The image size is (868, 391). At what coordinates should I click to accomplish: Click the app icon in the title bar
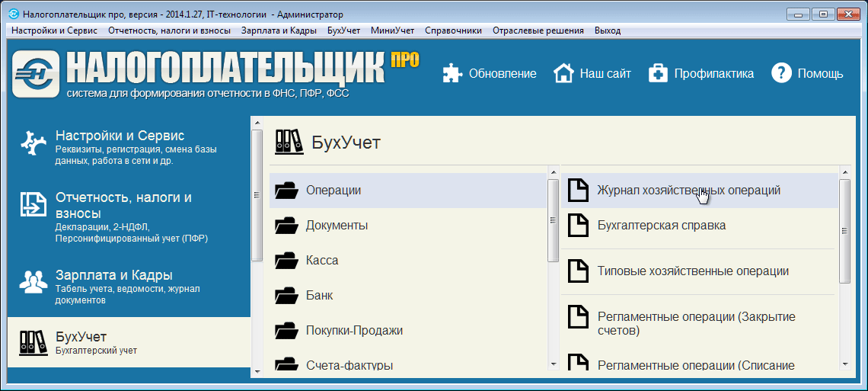click(x=15, y=14)
